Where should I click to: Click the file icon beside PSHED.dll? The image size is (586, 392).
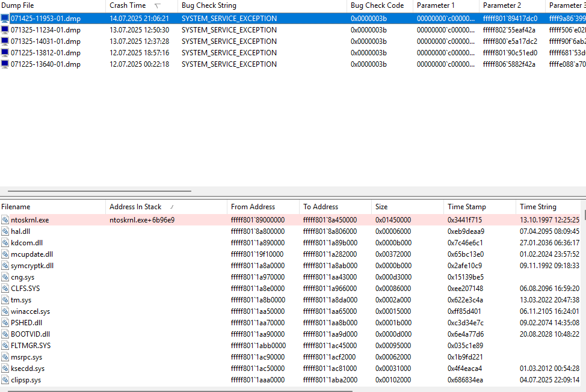(5, 323)
